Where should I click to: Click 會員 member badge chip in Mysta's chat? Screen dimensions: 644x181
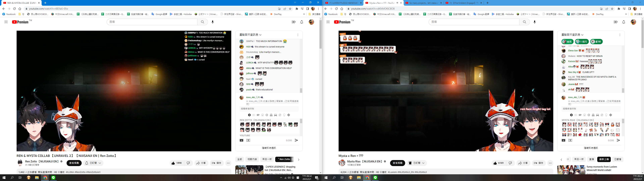(568, 42)
